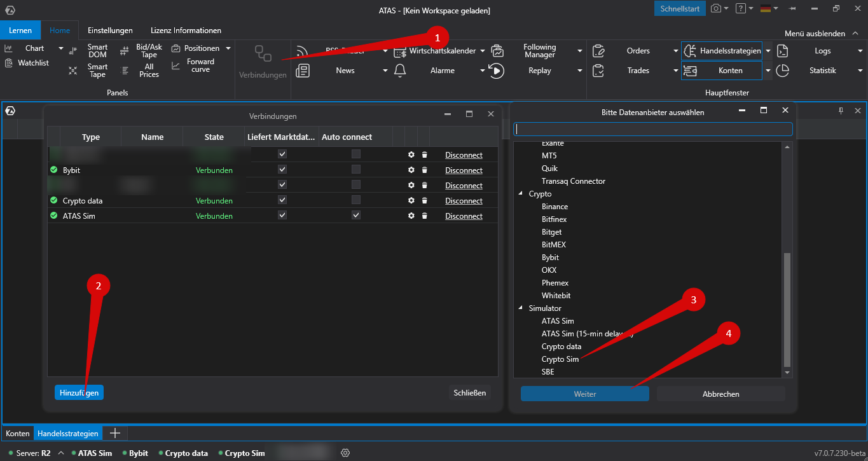868x461 pixels.
Task: Click the data provider list scrollbar
Action: click(787, 310)
